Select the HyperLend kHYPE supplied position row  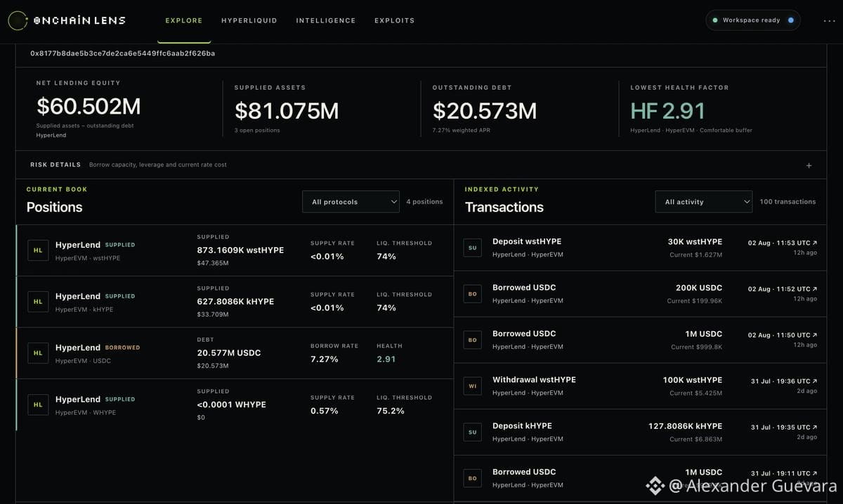click(x=235, y=302)
